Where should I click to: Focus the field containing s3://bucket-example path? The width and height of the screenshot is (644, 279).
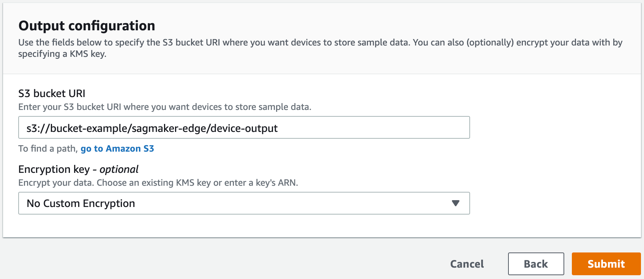(244, 128)
